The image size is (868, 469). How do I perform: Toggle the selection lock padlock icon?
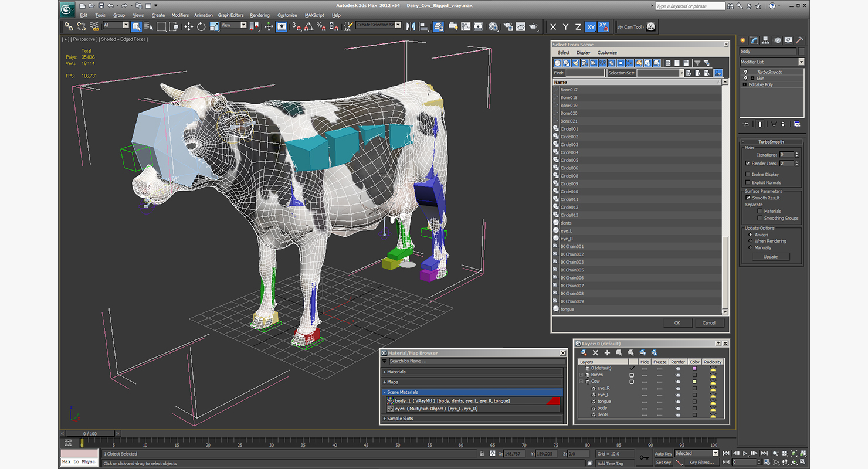pos(482,454)
